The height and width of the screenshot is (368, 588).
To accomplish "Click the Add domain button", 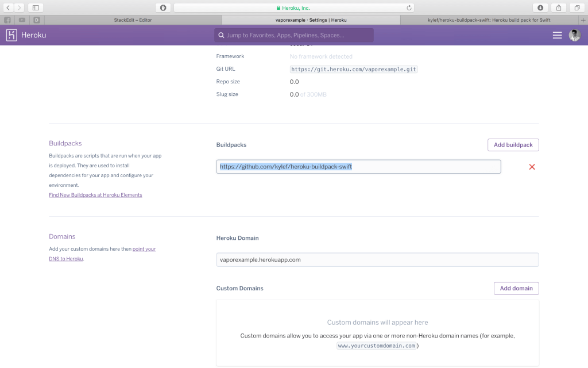I will pos(516,288).
